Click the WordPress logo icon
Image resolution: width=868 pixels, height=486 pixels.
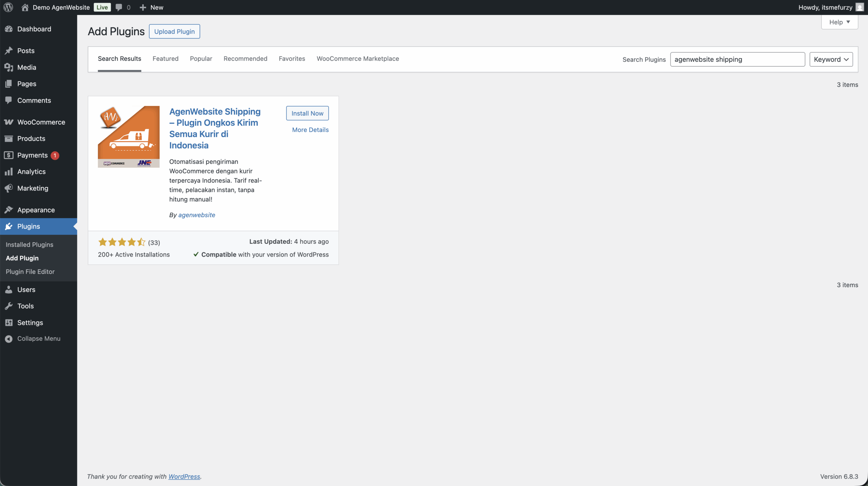[x=8, y=7]
